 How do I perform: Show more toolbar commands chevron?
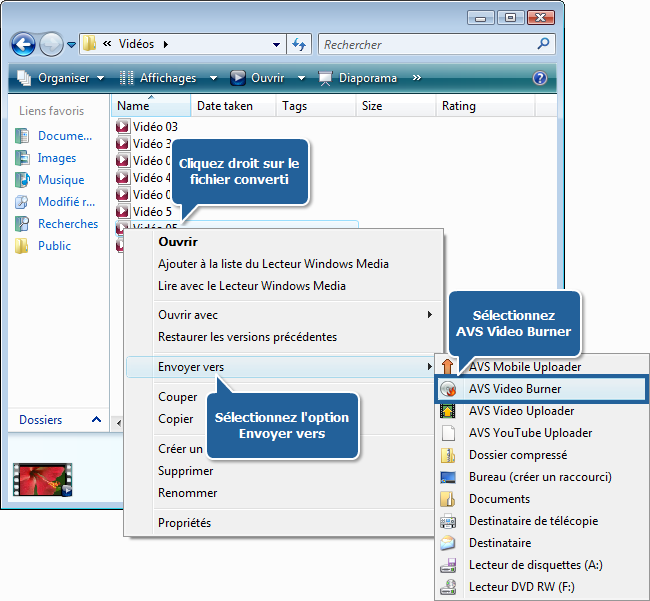pos(417,78)
